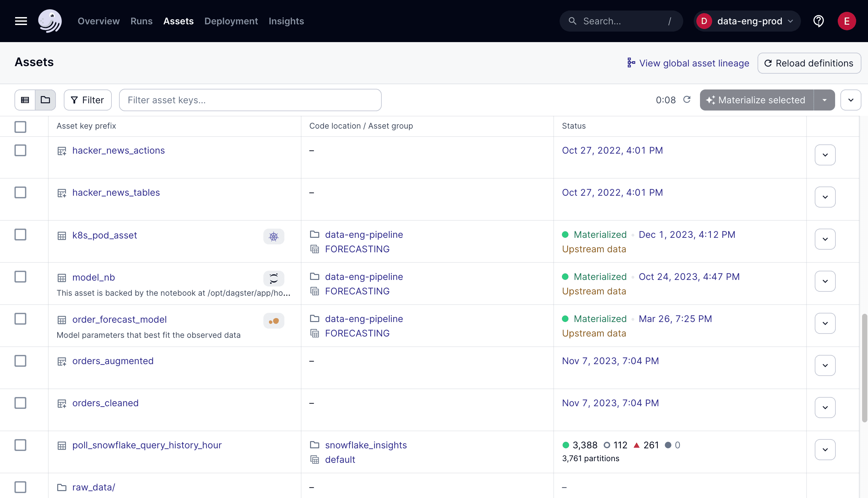Click the Kubernetes icon on k8s_pod_asset

[273, 237]
